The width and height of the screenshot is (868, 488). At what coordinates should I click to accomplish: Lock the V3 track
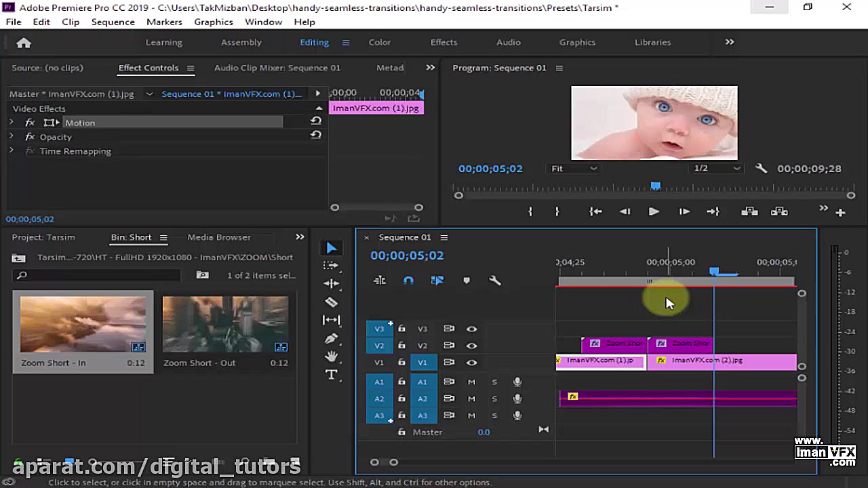(401, 329)
